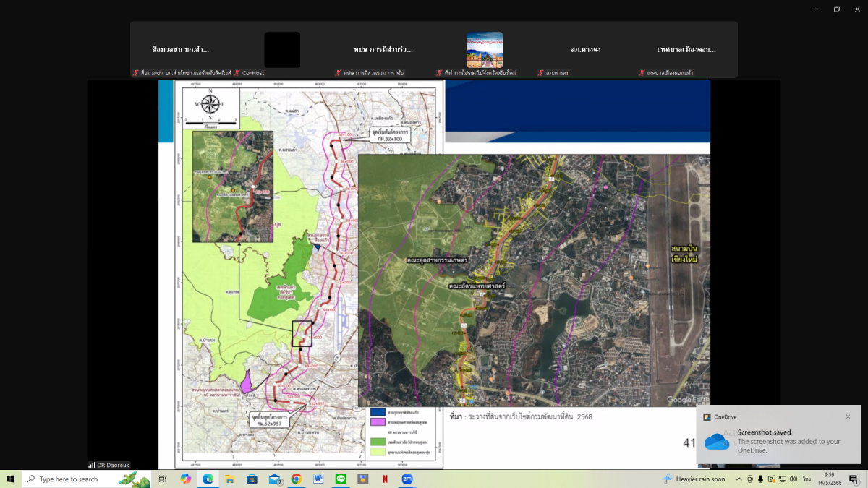Click the dark green legend swatch
The width and height of the screenshot is (868, 488).
(378, 441)
